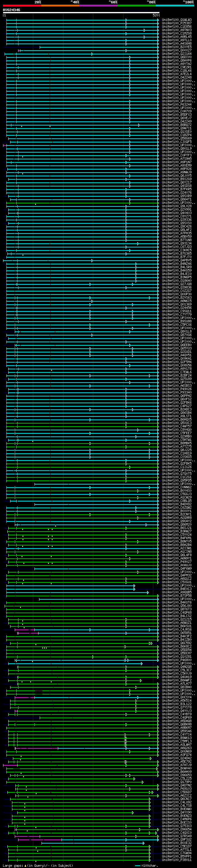Open hit UniRef100_C1E856

click(x=177, y=26)
